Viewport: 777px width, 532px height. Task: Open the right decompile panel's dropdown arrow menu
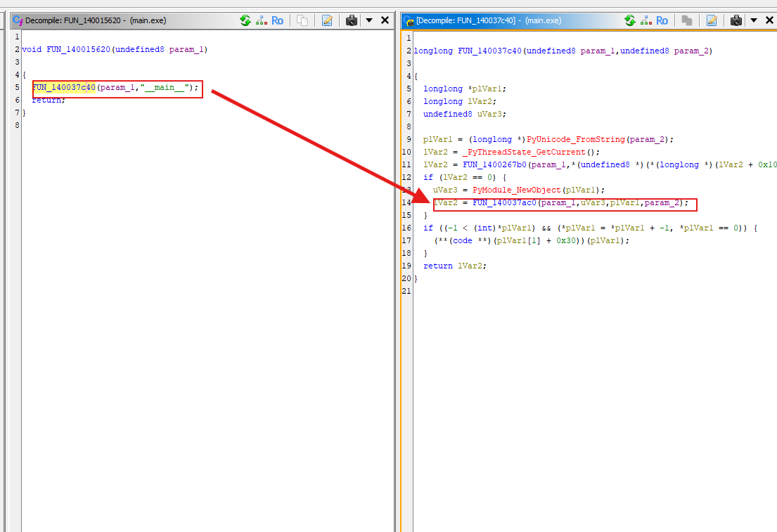[754, 20]
